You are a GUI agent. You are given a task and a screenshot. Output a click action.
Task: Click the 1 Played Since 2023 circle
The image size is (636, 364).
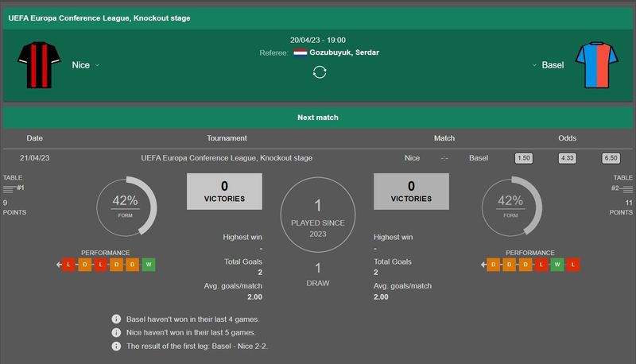[318, 215]
